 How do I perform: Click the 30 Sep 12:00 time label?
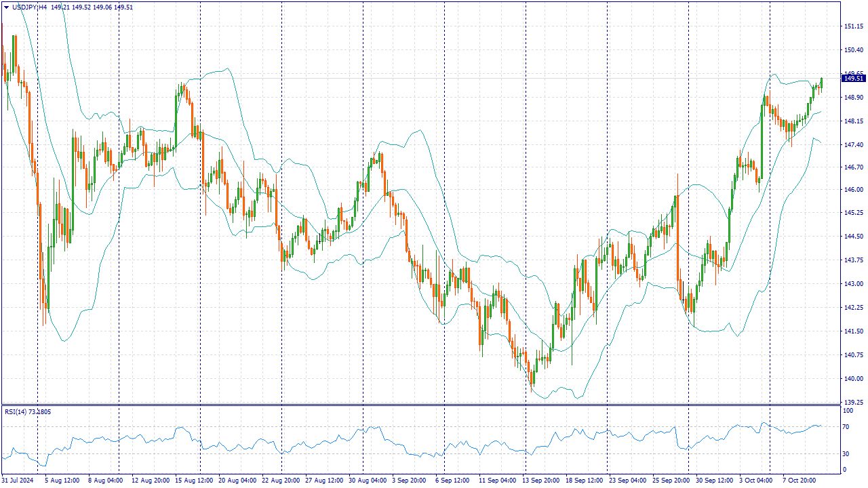pos(715,481)
